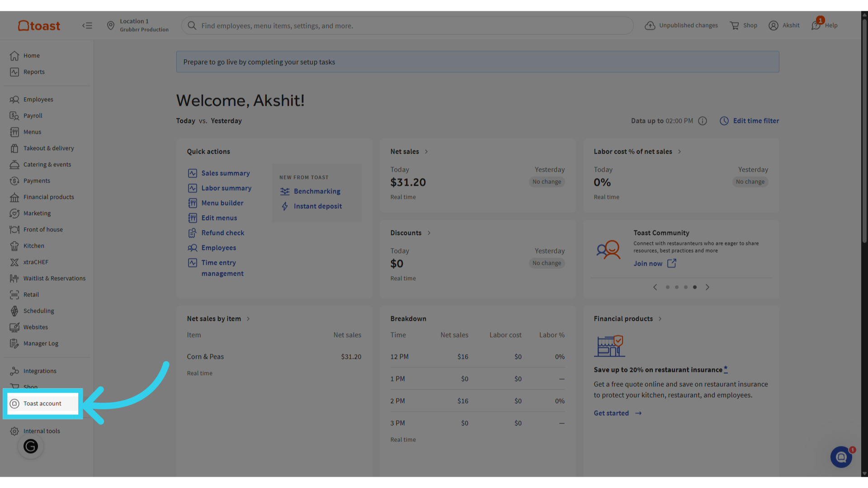Viewport: 868px width, 488px height.
Task: Select the first carousel dot
Action: click(x=668, y=287)
